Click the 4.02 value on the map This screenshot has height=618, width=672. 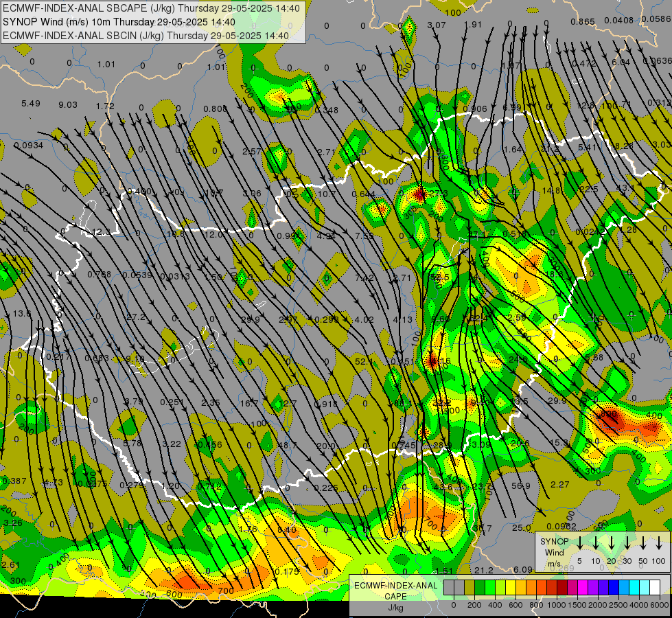(364, 319)
